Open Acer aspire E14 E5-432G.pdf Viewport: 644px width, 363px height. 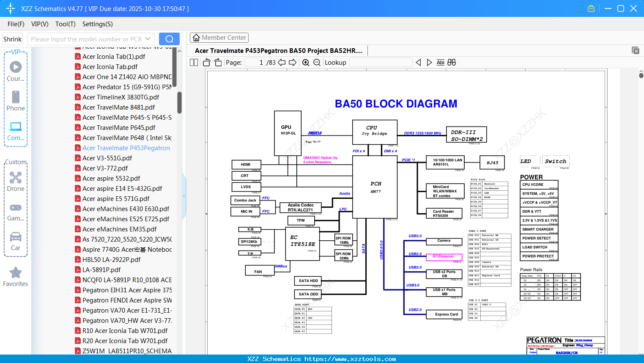[122, 188]
